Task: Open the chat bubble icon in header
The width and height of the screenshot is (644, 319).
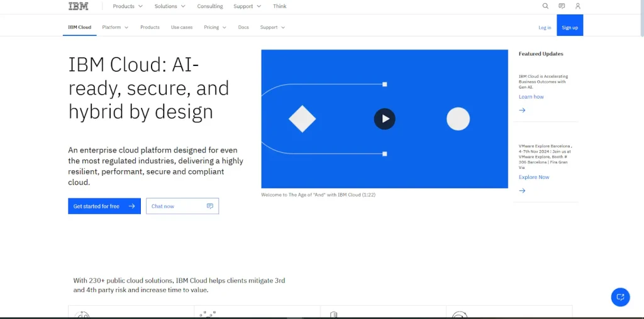Action: tap(562, 6)
